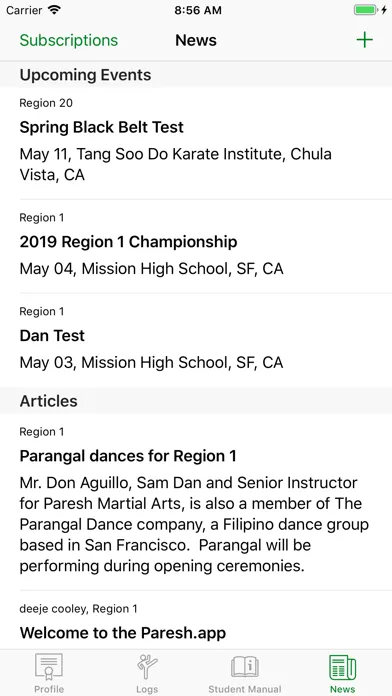
Task: Tap the battery indicator icon
Action: point(367,10)
